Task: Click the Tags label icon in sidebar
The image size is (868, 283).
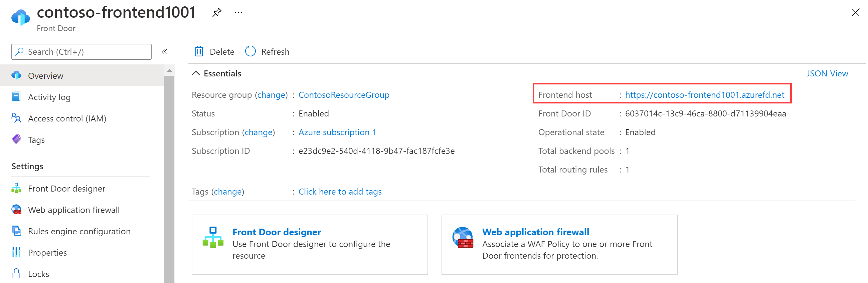Action: 16,139
